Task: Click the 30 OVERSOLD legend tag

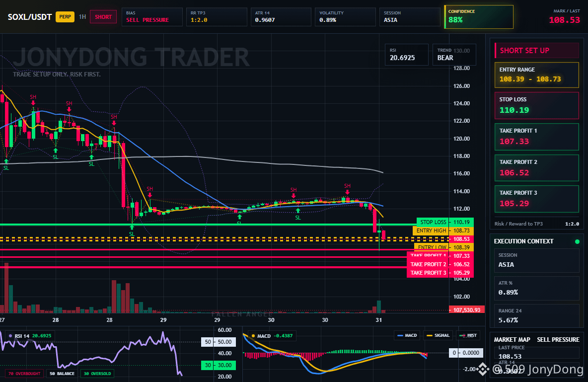Action: tap(97, 374)
